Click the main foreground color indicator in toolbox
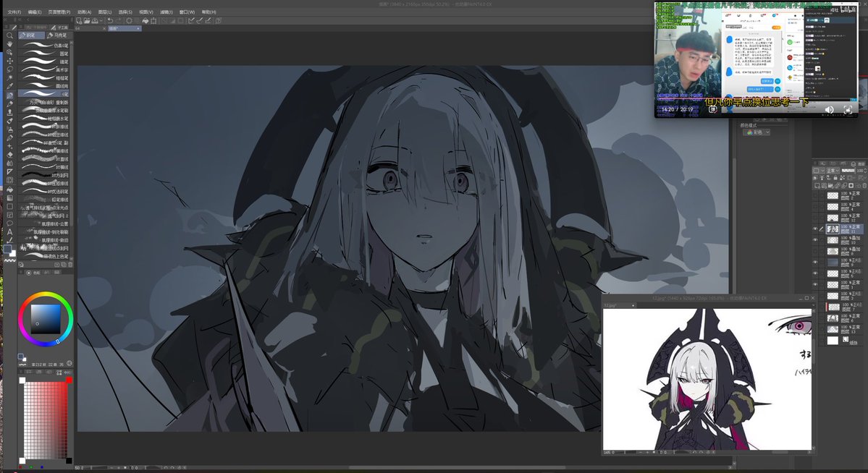Viewport: 868px width, 473px height. tap(8, 248)
